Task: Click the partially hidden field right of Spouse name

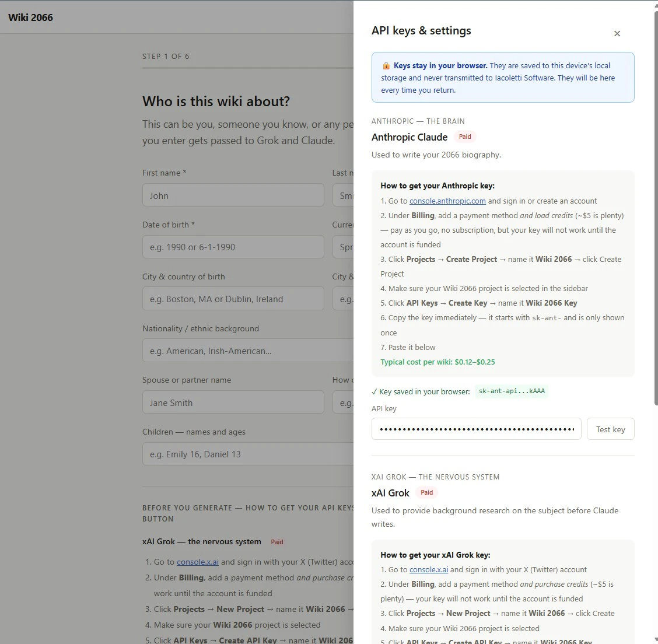Action: tap(343, 402)
